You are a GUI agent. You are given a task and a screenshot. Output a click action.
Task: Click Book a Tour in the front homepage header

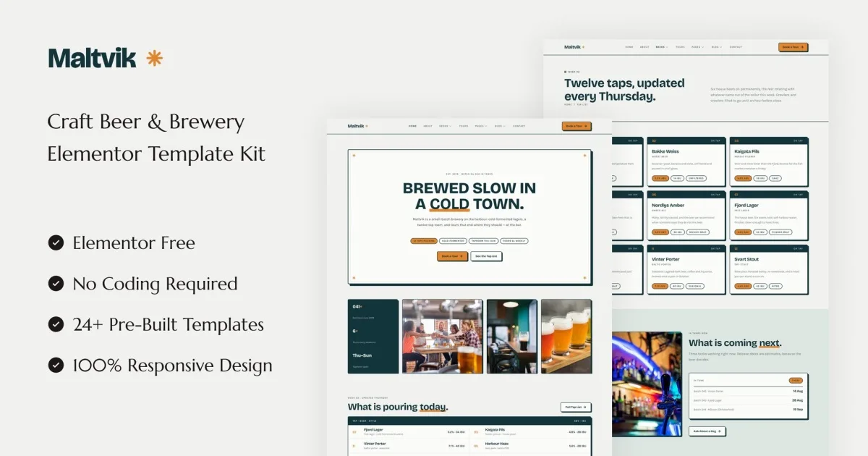tap(576, 126)
